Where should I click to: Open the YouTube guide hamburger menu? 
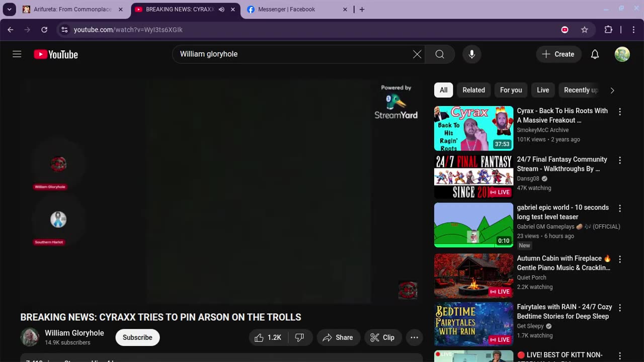17,54
